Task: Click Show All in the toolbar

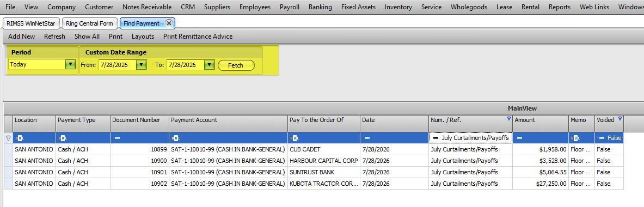Action: 87,36
